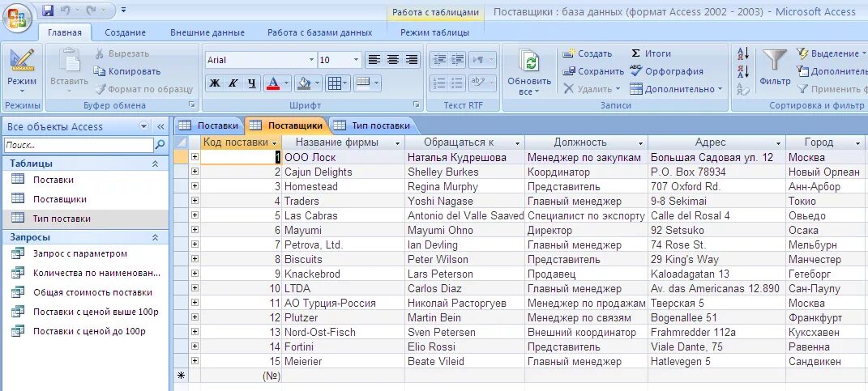The image size is (868, 391).
Task: Open the Дополнительно dropdown in Записи group
Action: (x=677, y=89)
